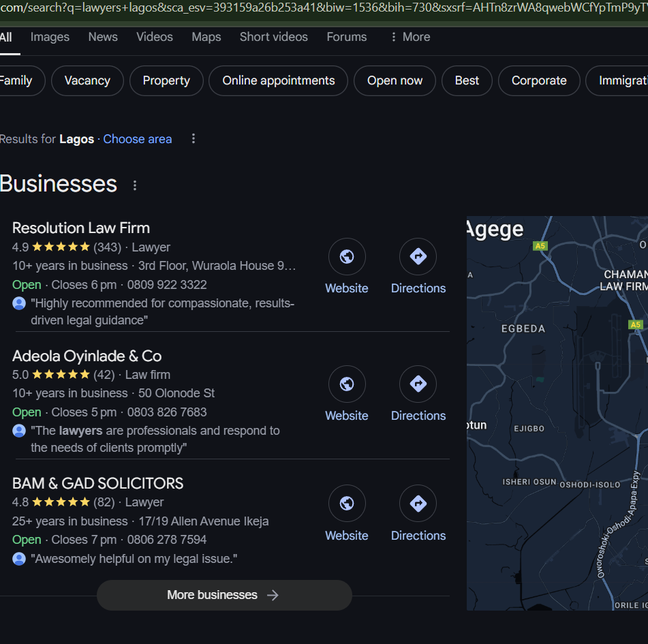This screenshot has height=644, width=648.
Task: Open Website icon for Adeola Oyinlade & Co
Action: coord(347,384)
